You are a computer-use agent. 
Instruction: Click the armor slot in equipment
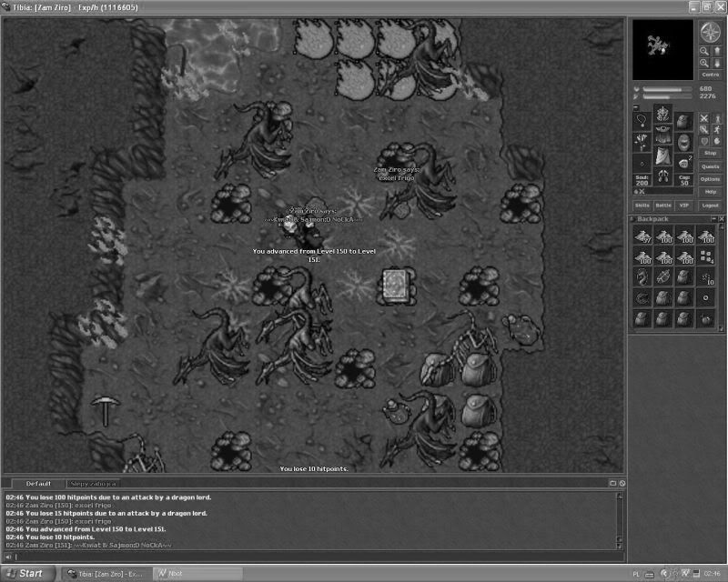point(663,135)
